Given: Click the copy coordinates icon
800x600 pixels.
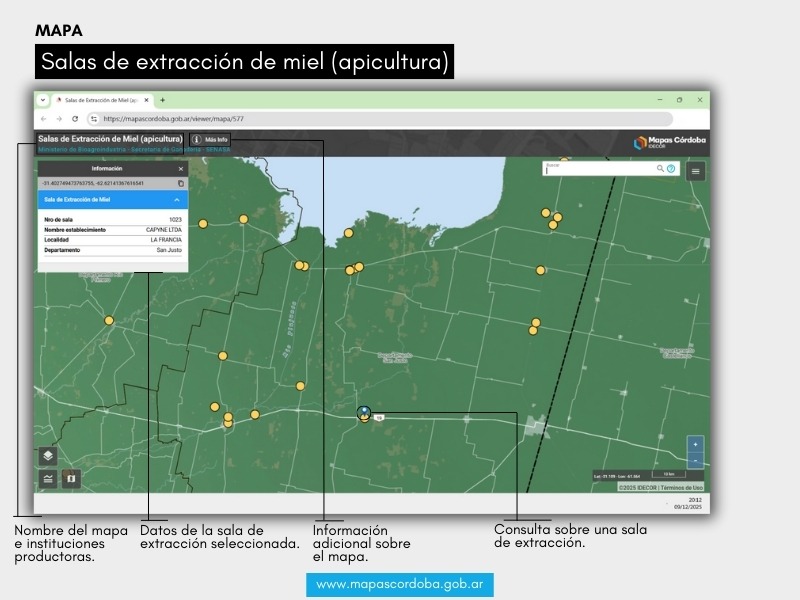Looking at the screenshot, I should pyautogui.click(x=181, y=184).
